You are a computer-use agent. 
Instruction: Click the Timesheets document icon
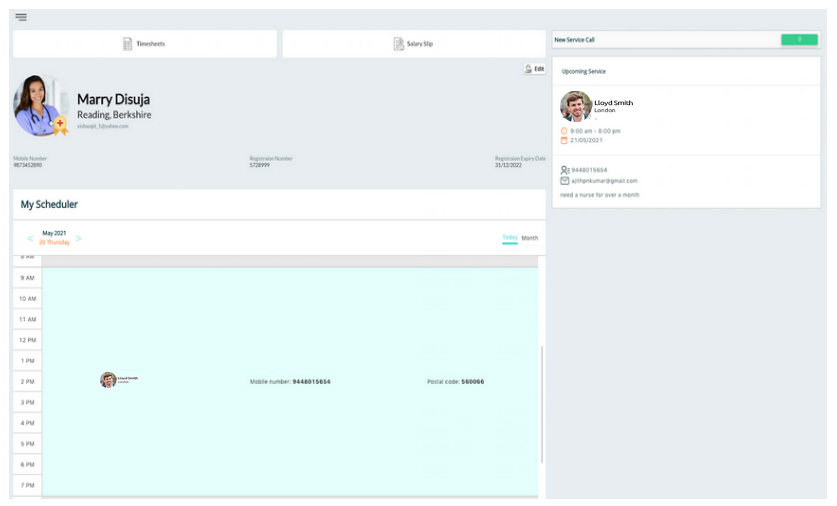tap(127, 44)
